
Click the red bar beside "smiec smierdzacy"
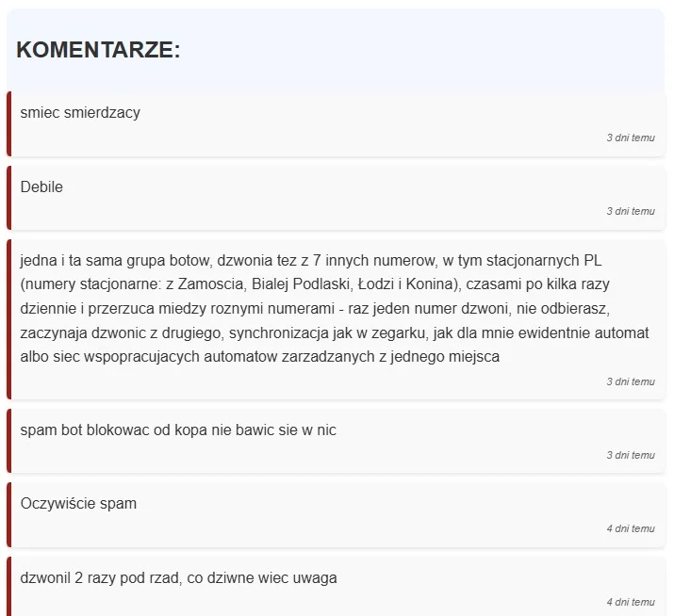pyautogui.click(x=9, y=123)
